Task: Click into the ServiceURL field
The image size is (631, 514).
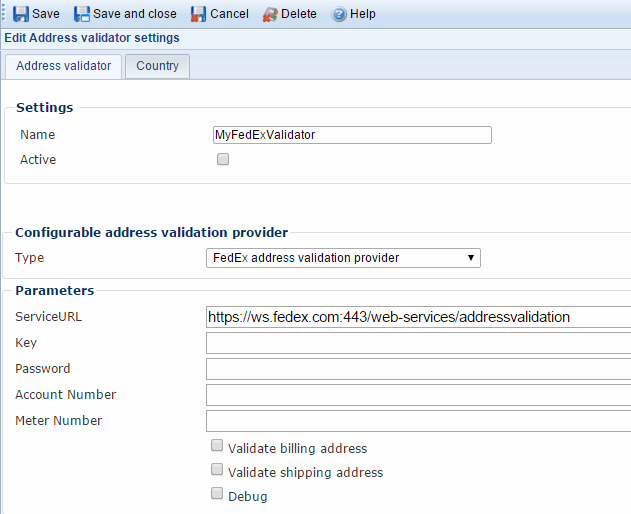Action: [x=418, y=317]
